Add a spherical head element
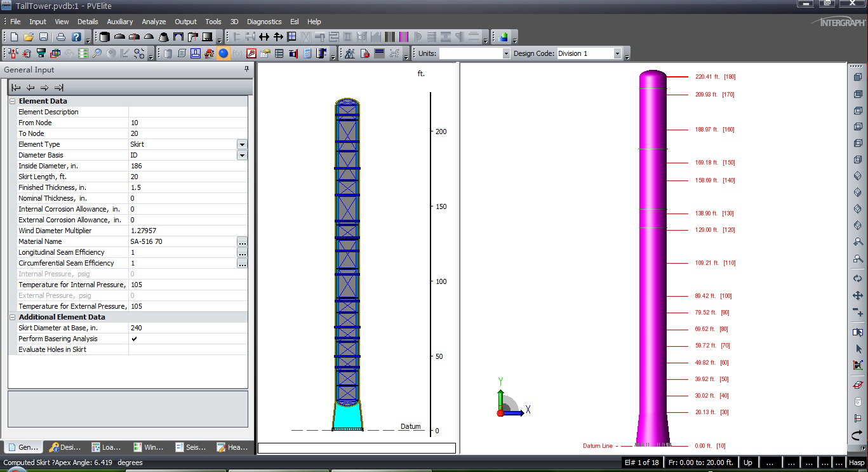The height and width of the screenshot is (472, 868). click(149, 37)
